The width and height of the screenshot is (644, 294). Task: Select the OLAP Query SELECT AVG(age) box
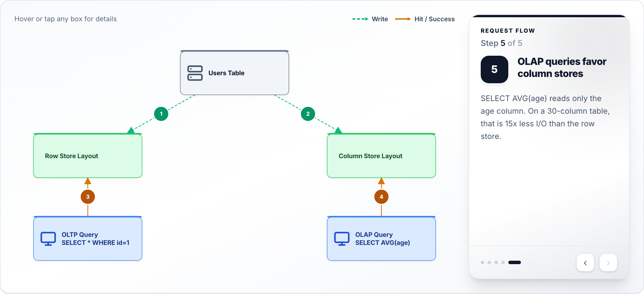[381, 239]
